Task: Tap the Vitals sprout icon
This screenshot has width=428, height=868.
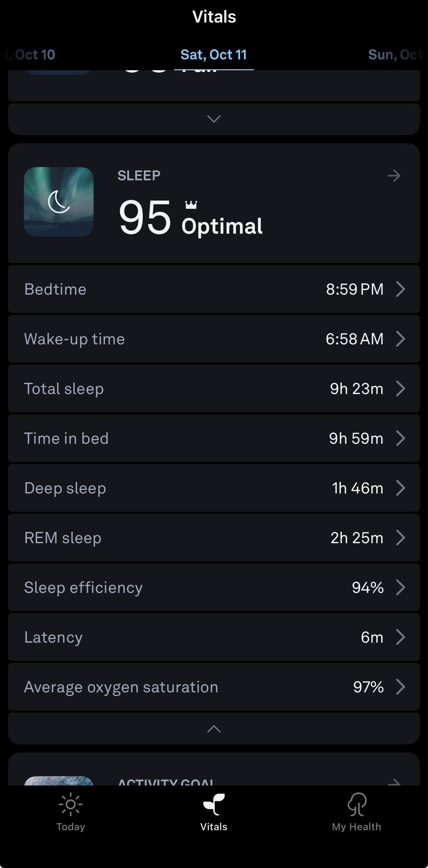Action: [214, 805]
